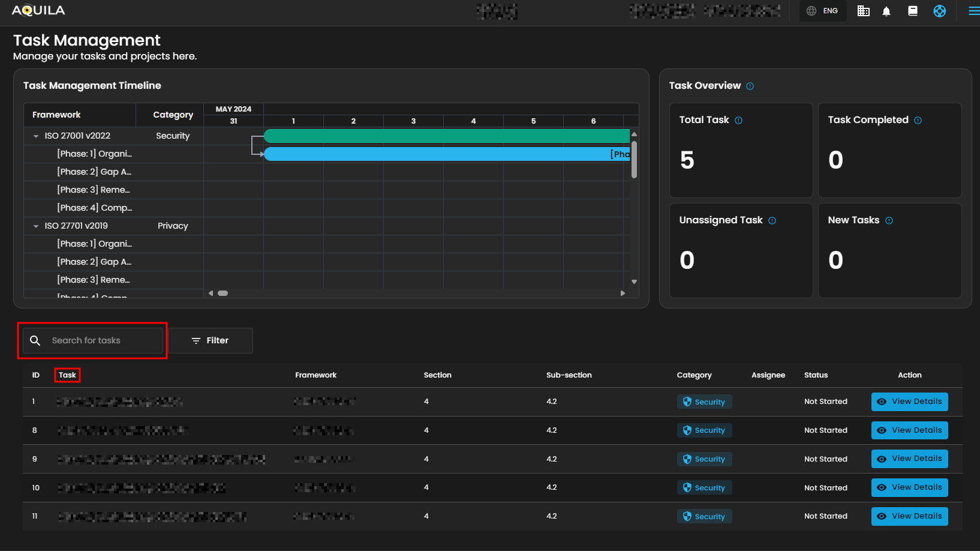Click the Search for tasks field
Viewport: 980px width, 551px height.
tap(93, 340)
